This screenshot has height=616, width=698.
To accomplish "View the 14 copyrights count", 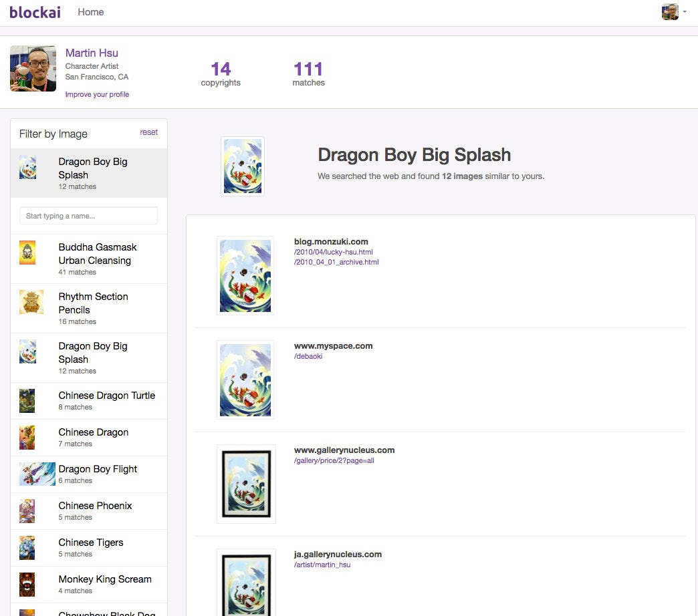I will (221, 74).
